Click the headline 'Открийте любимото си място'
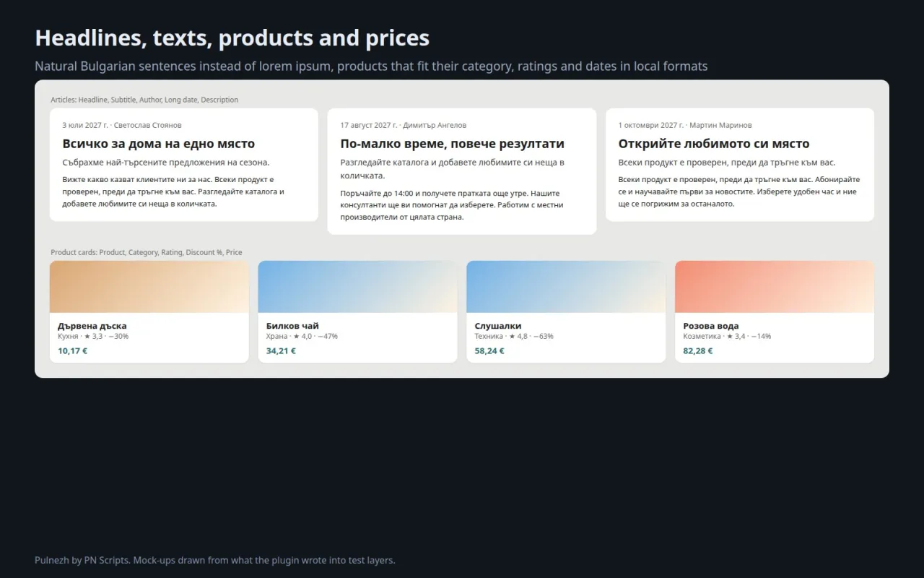 [714, 144]
